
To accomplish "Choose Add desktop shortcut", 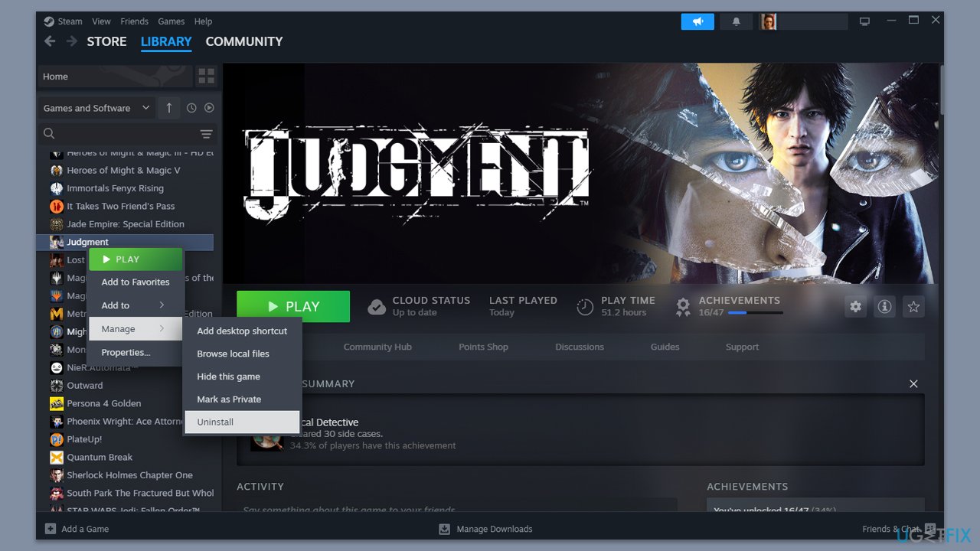I will click(242, 331).
